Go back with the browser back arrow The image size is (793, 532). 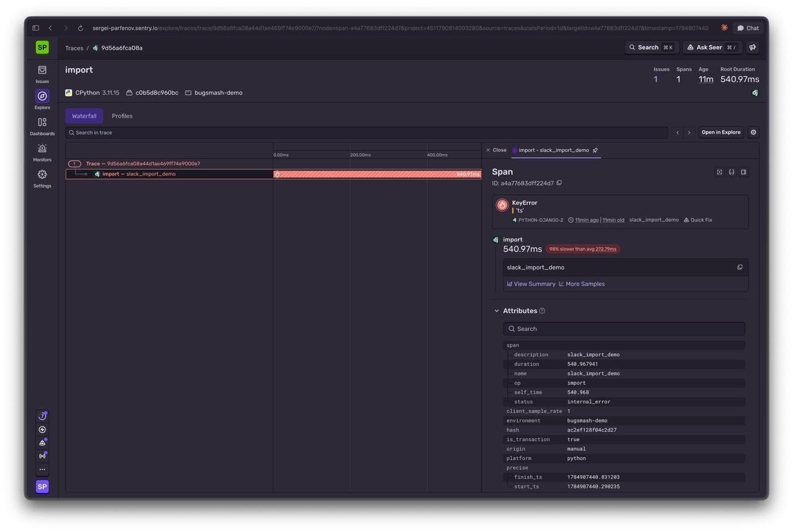point(50,28)
